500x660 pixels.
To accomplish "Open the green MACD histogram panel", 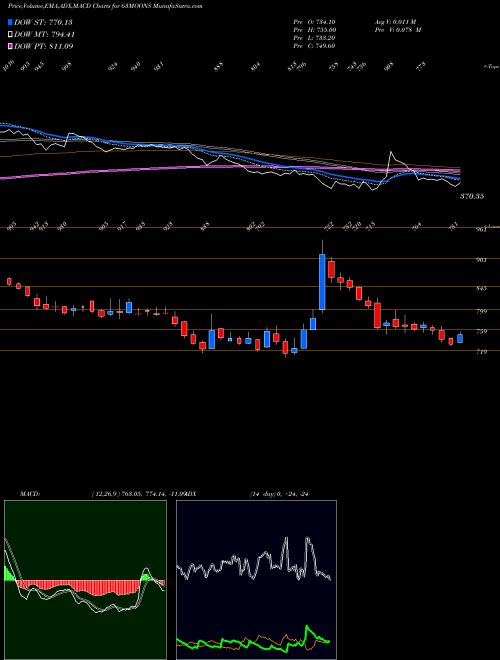I will (x=85, y=580).
